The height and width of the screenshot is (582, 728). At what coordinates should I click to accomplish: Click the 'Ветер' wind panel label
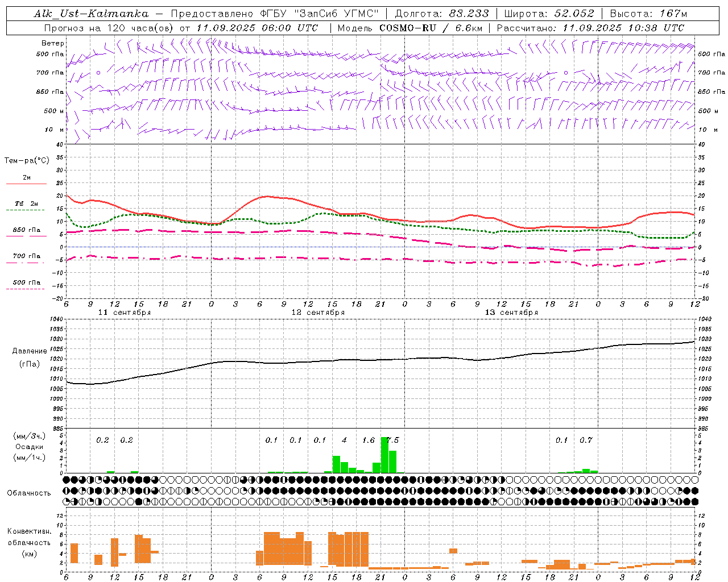pos(53,43)
